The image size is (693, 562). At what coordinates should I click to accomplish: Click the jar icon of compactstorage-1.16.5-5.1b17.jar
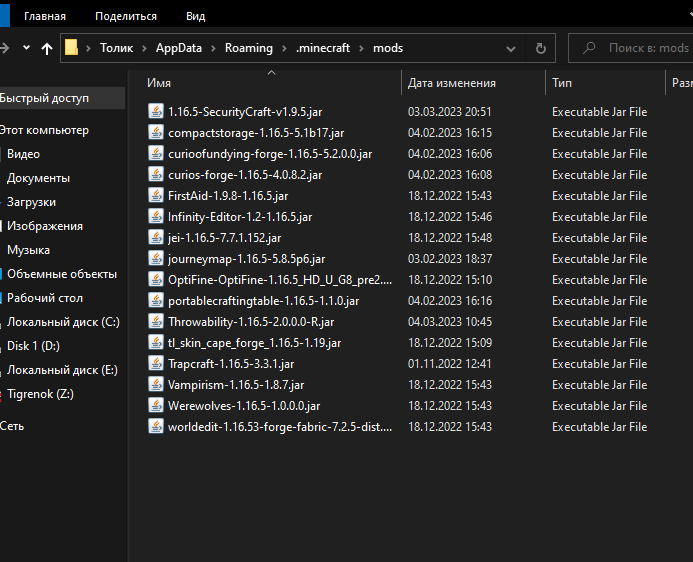[x=156, y=132]
